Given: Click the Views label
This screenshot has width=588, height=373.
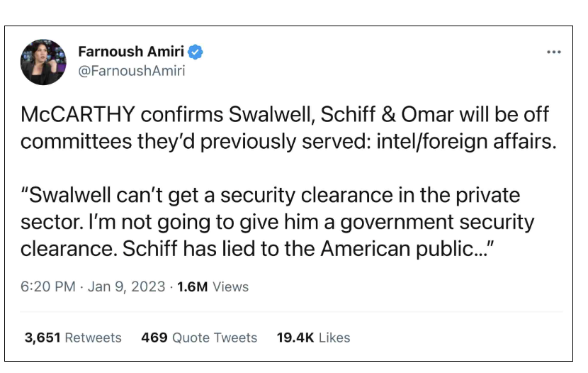Looking at the screenshot, I should pos(231,286).
